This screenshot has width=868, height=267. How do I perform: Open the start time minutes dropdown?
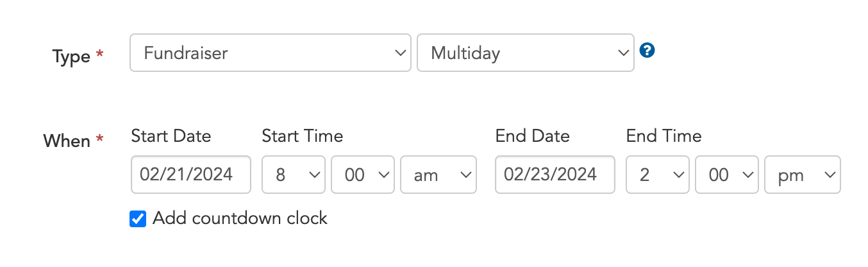point(363,175)
